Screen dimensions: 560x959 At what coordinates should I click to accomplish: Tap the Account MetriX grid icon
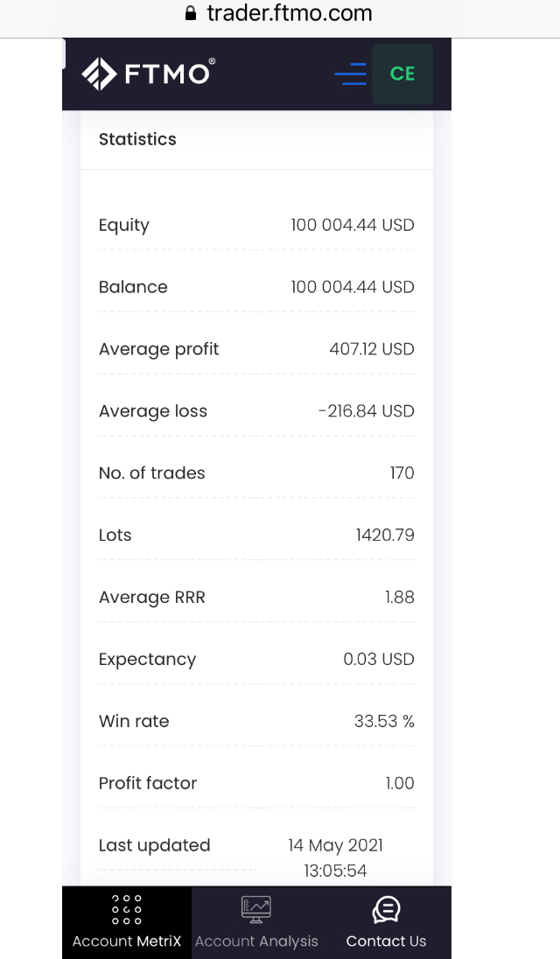(x=127, y=910)
